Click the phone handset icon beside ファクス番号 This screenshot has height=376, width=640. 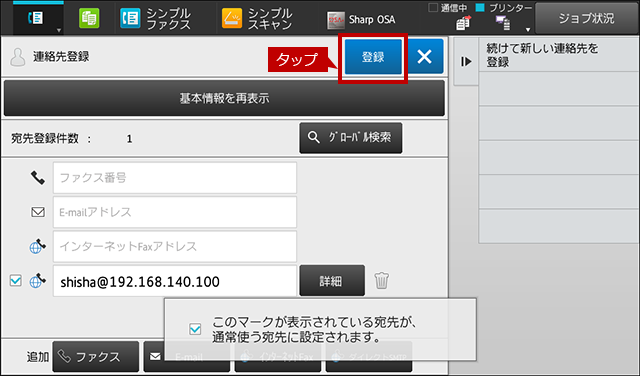pyautogui.click(x=38, y=178)
